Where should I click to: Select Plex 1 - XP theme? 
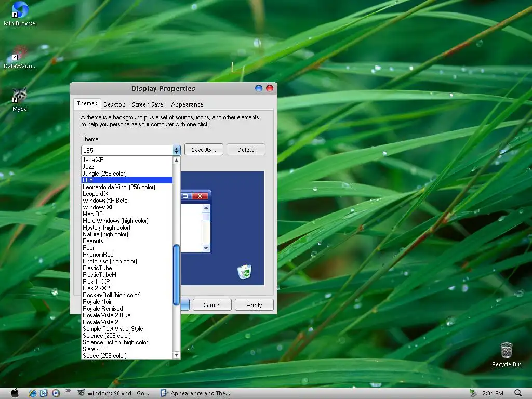[x=127, y=282]
